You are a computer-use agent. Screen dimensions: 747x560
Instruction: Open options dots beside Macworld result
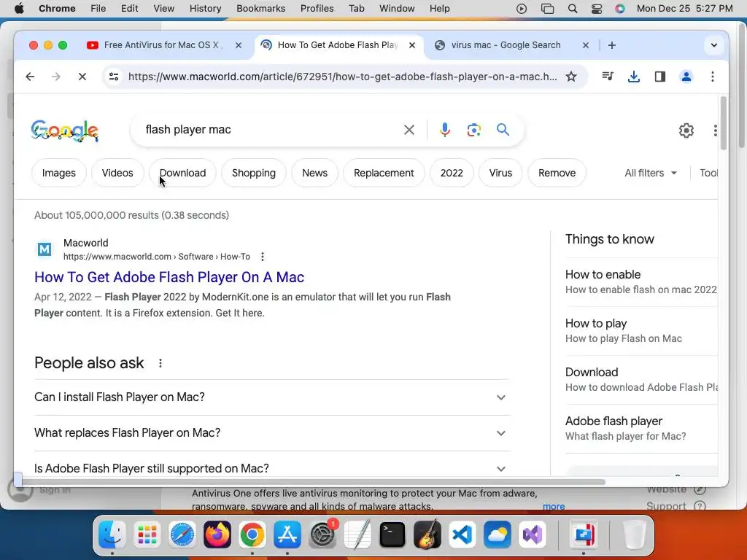tap(263, 257)
